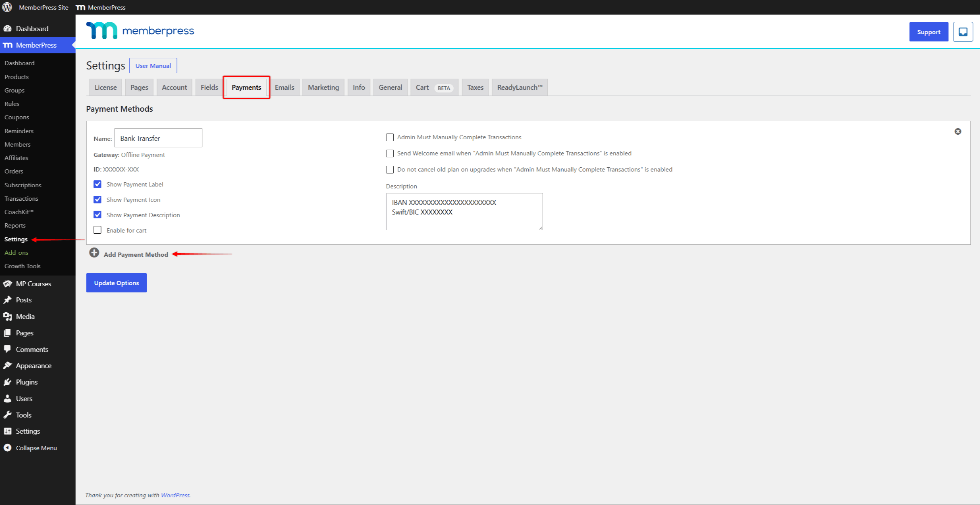Open the ReadyLaunch tab

[x=520, y=87]
